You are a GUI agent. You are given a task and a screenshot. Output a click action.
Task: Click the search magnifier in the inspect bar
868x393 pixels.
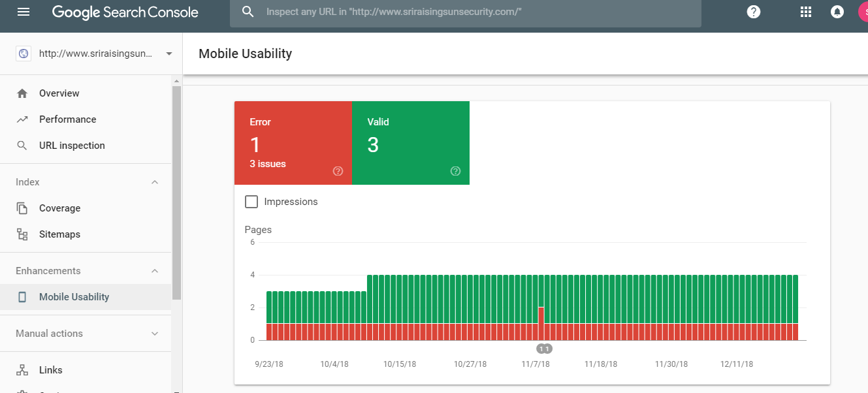coord(248,12)
